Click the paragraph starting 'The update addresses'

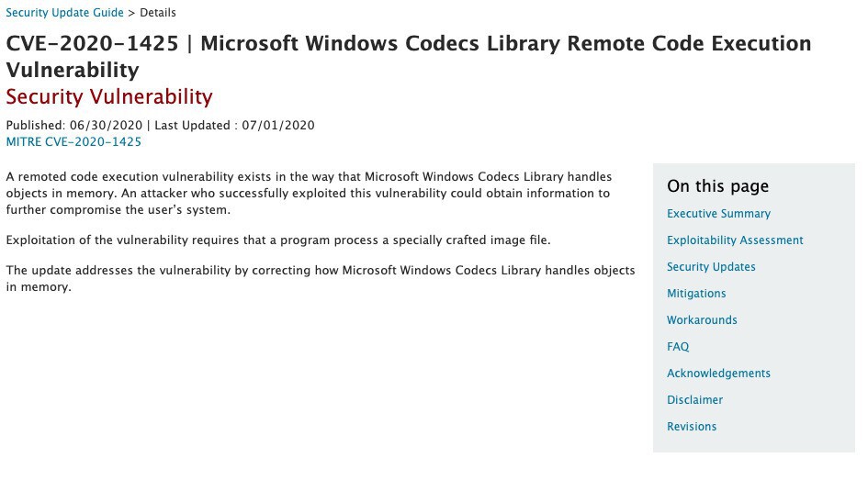click(x=320, y=279)
